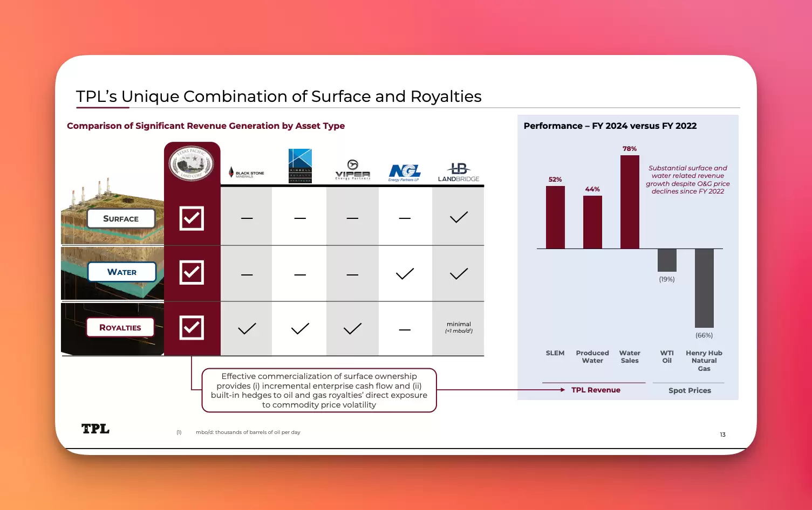Screen dimensions: 812x510
Task: Click the 'Produced Water' axis label
Action: [x=592, y=357]
